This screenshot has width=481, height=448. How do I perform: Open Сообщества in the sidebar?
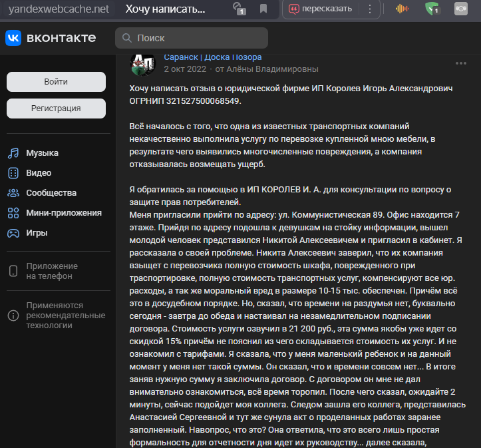[x=51, y=192]
